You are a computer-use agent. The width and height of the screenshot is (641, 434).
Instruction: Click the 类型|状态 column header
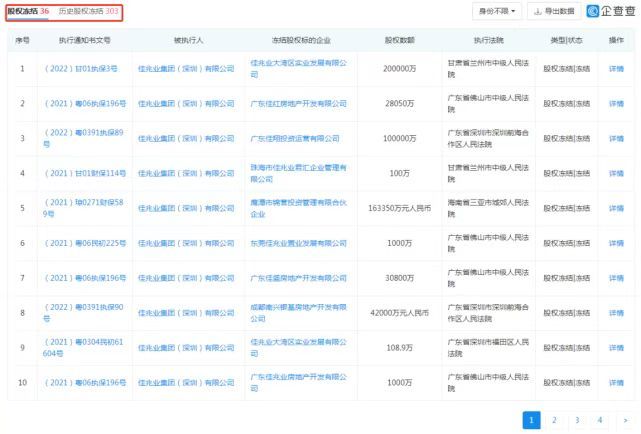click(x=566, y=40)
